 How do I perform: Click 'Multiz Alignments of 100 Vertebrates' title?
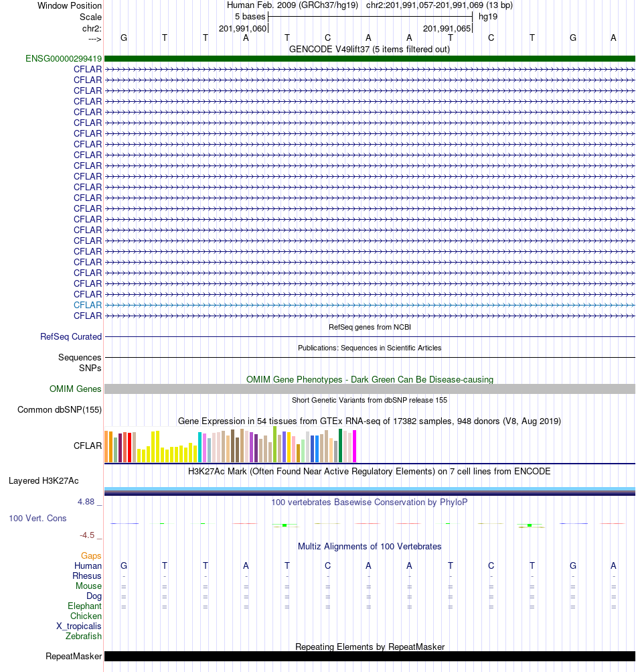point(369,547)
